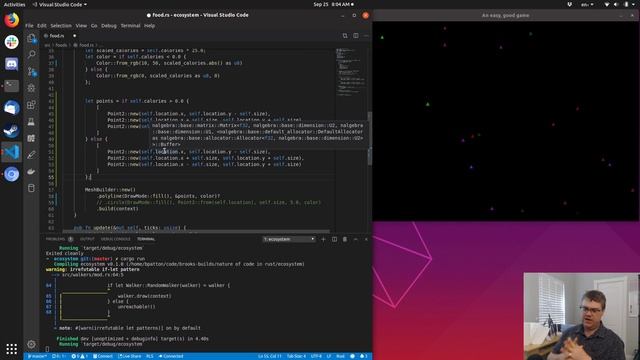Image resolution: width=640 pixels, height=360 pixels.
Task: Change Tab Size 4 indentation setting
Action: coord(296,356)
